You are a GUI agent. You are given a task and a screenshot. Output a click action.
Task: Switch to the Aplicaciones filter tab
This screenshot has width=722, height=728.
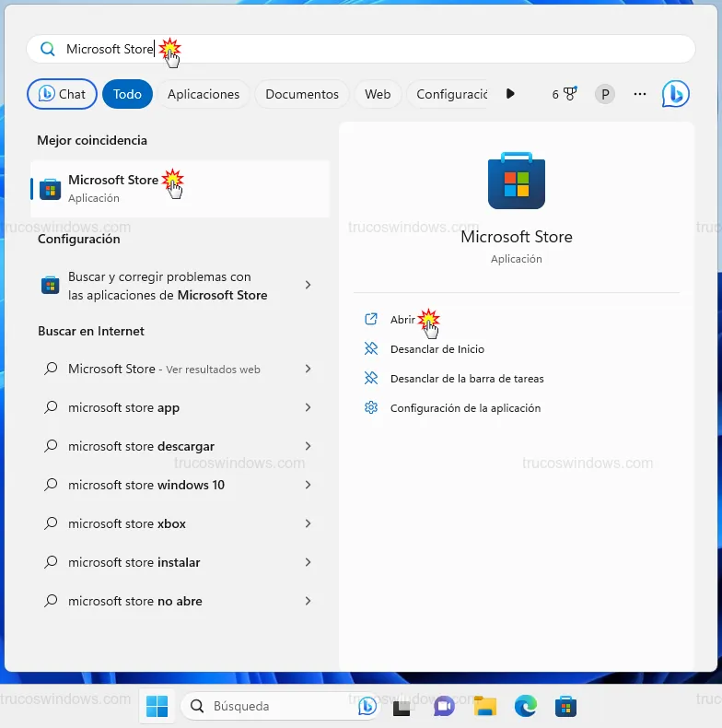[x=204, y=94]
